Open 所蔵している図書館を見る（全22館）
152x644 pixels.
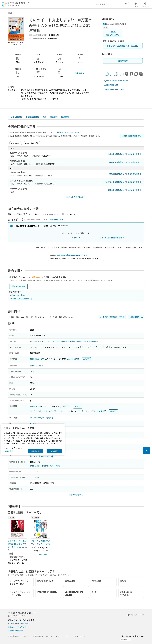[x=123, y=46]
